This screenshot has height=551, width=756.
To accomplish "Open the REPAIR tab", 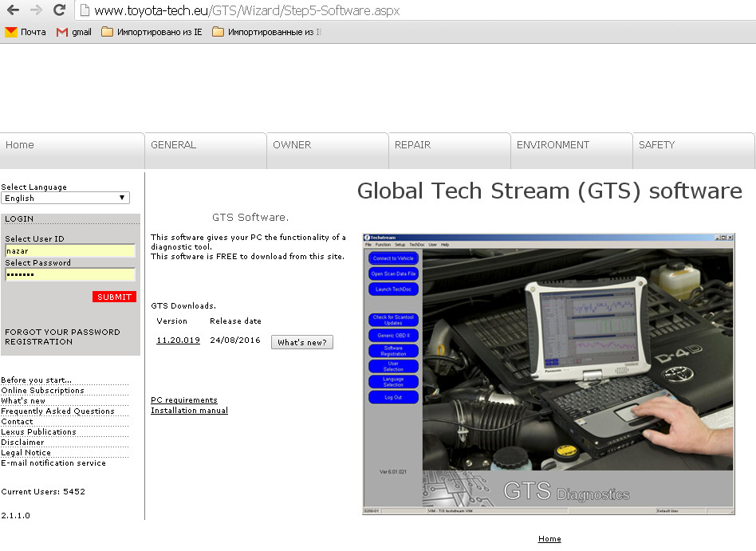I will point(412,145).
